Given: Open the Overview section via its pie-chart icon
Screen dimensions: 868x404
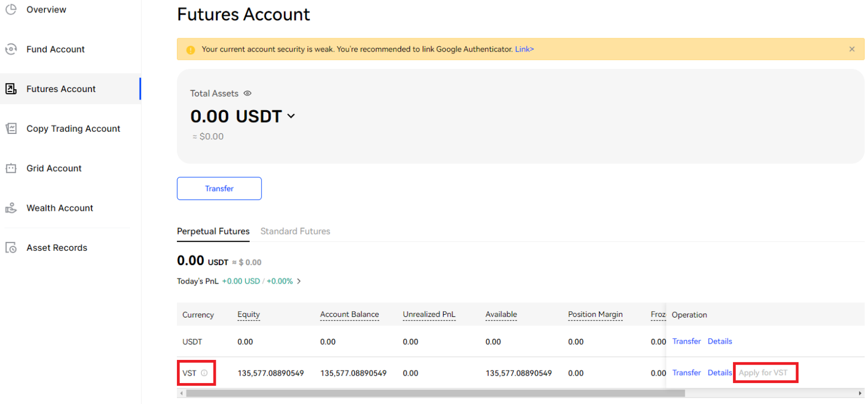Looking at the screenshot, I should 11,9.
